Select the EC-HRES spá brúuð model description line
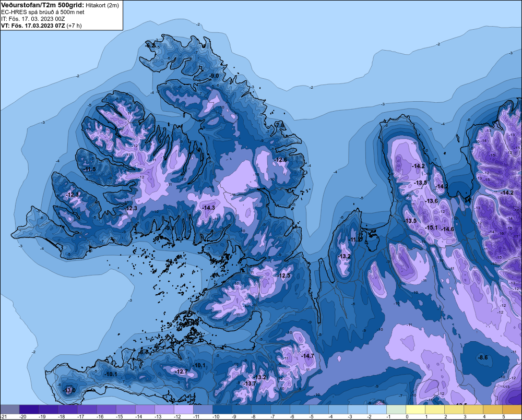The width and height of the screenshot is (522, 420). (43, 12)
